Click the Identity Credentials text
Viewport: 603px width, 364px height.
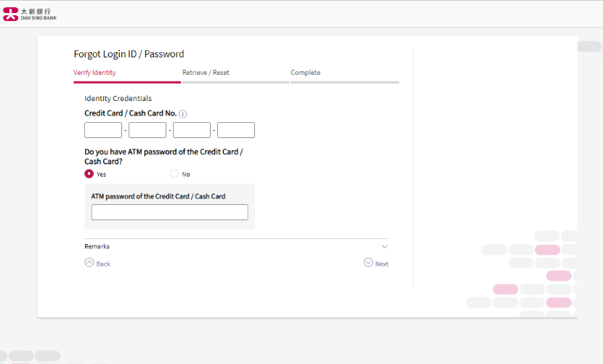coord(118,99)
